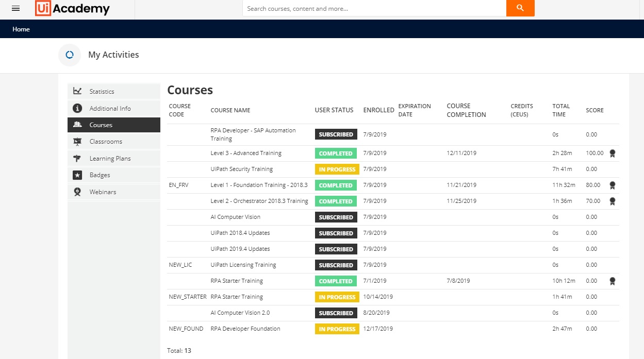
Task: Click the TOTAL TIME column header
Action: tap(561, 110)
